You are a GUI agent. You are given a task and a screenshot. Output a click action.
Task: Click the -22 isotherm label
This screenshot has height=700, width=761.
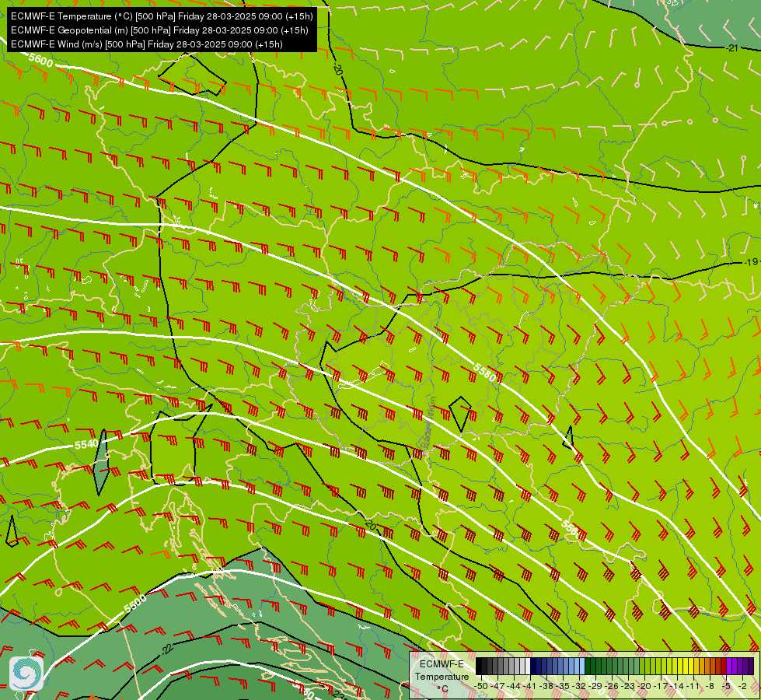tap(167, 649)
